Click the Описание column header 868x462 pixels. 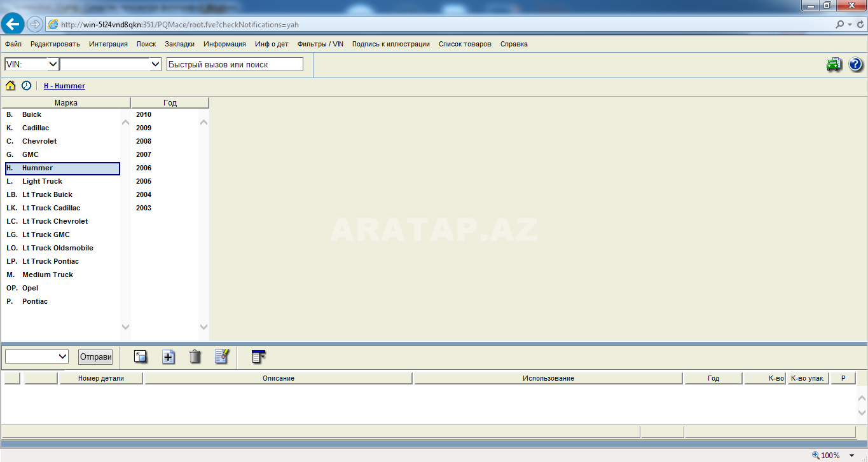pyautogui.click(x=279, y=378)
